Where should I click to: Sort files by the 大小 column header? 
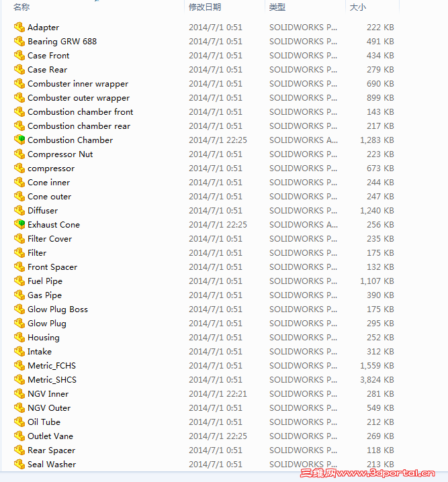tap(358, 7)
